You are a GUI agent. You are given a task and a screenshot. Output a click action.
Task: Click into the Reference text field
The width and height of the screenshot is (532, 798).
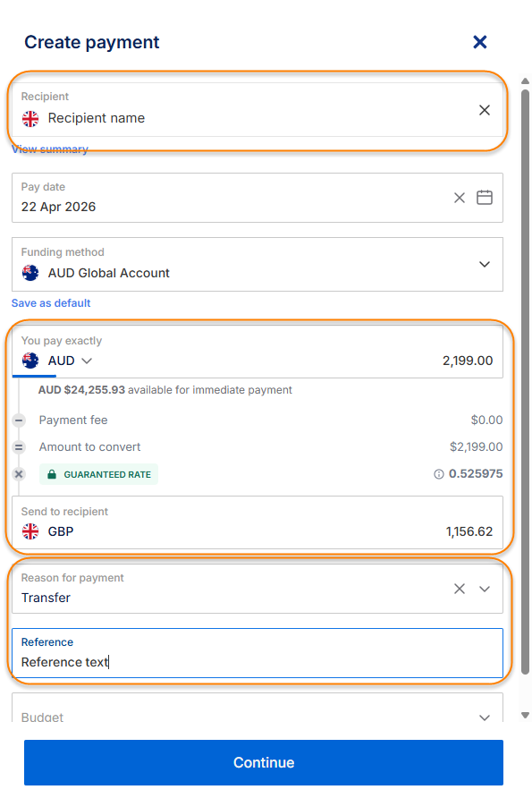coord(258,653)
